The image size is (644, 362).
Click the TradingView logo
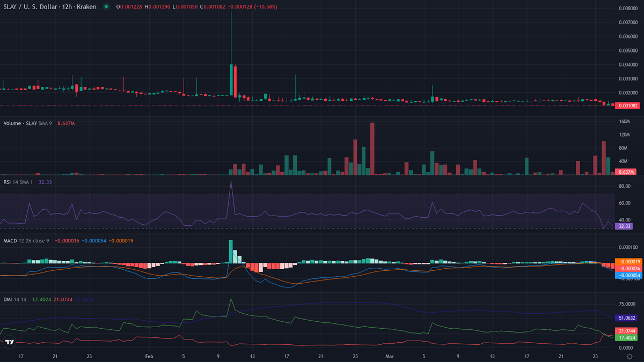(9, 341)
